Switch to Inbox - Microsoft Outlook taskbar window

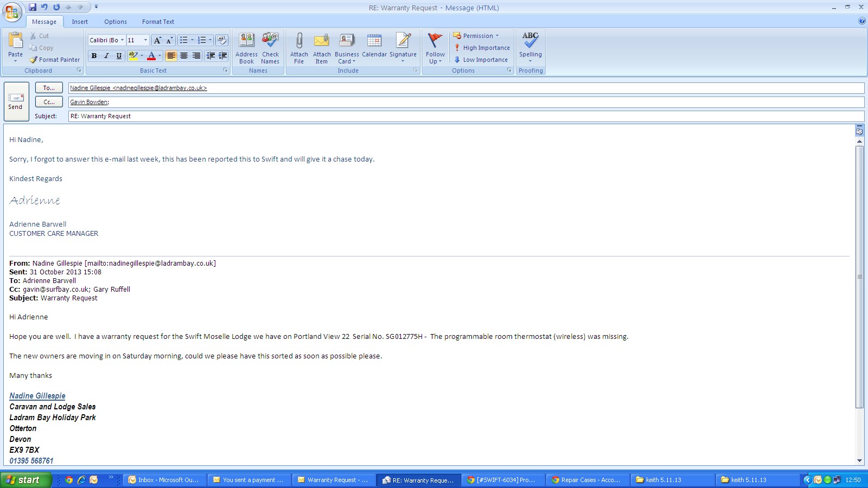click(164, 480)
